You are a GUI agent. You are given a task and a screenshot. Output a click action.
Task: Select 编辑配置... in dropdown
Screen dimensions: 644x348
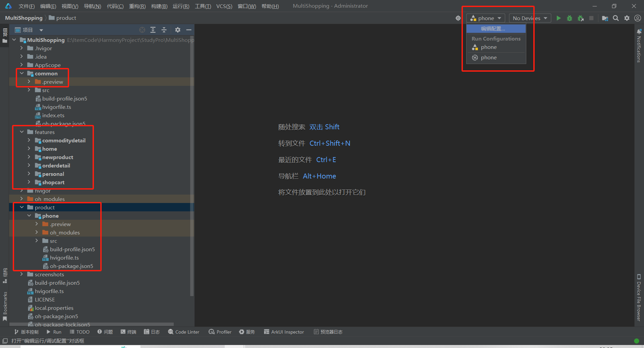(496, 29)
